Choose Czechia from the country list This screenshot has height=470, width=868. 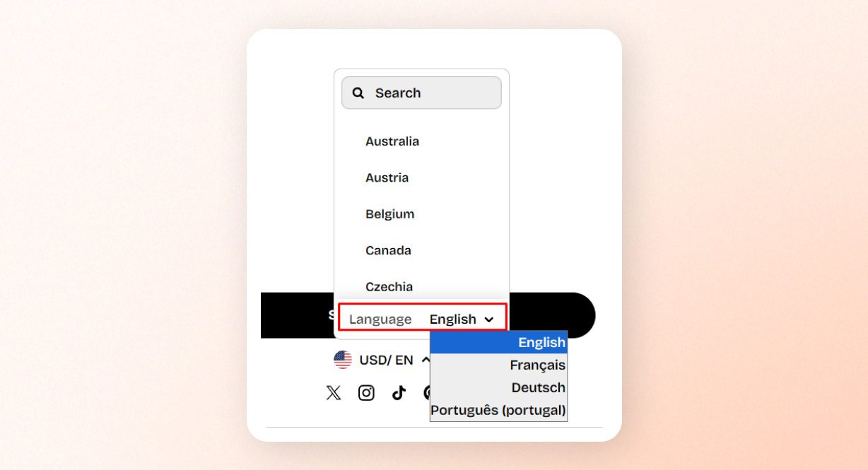point(389,286)
